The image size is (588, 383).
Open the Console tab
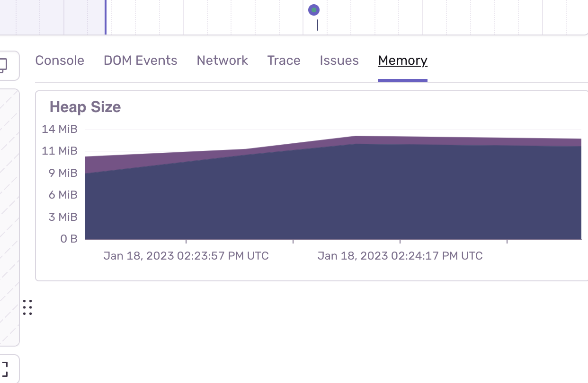point(60,61)
